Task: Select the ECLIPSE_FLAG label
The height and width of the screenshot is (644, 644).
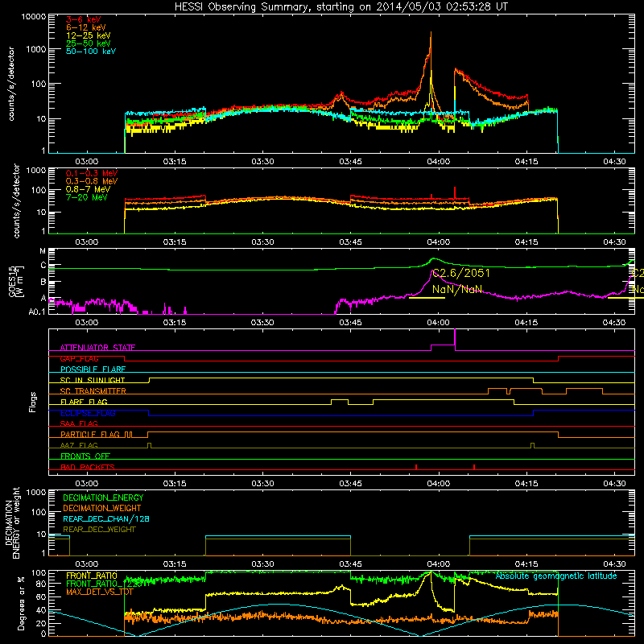Action: click(x=88, y=413)
